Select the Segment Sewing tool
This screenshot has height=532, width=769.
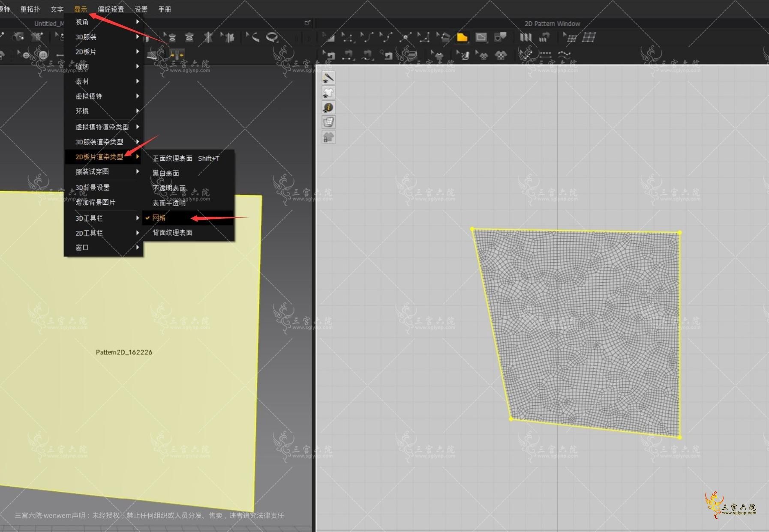click(x=348, y=55)
